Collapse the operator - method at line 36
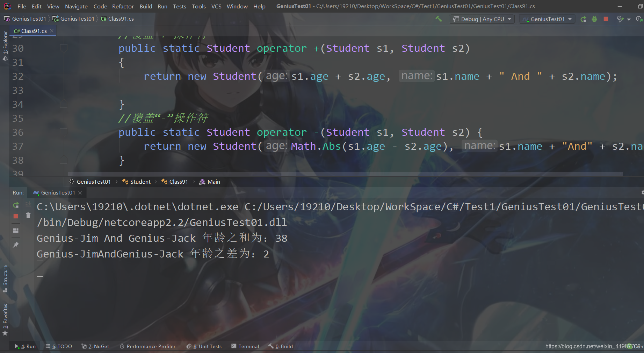The width and height of the screenshot is (644, 353). pos(64,132)
